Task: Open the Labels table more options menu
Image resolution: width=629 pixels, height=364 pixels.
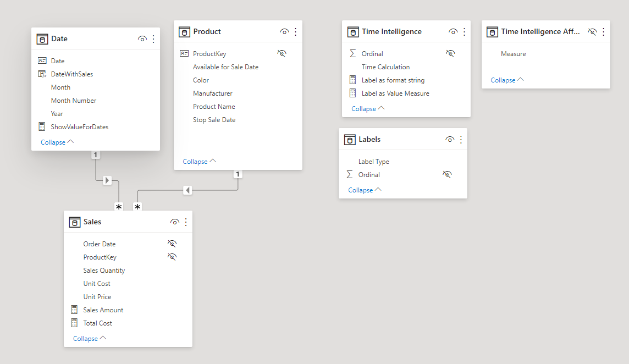Action: tap(461, 140)
